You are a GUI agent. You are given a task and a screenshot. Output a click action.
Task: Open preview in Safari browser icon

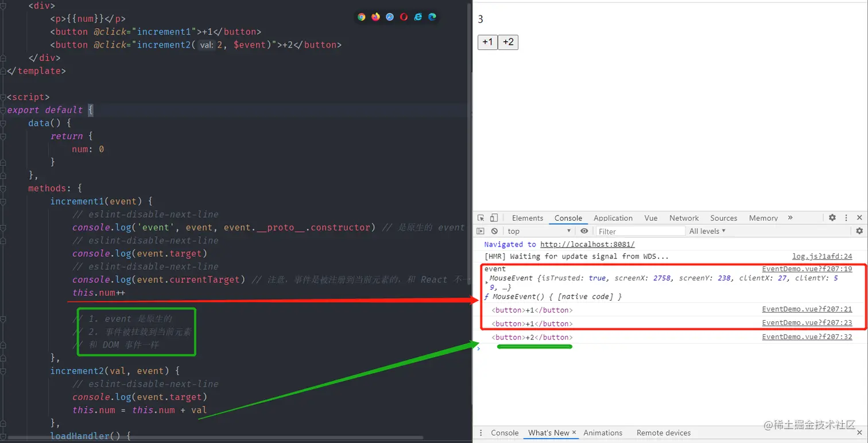coord(390,17)
